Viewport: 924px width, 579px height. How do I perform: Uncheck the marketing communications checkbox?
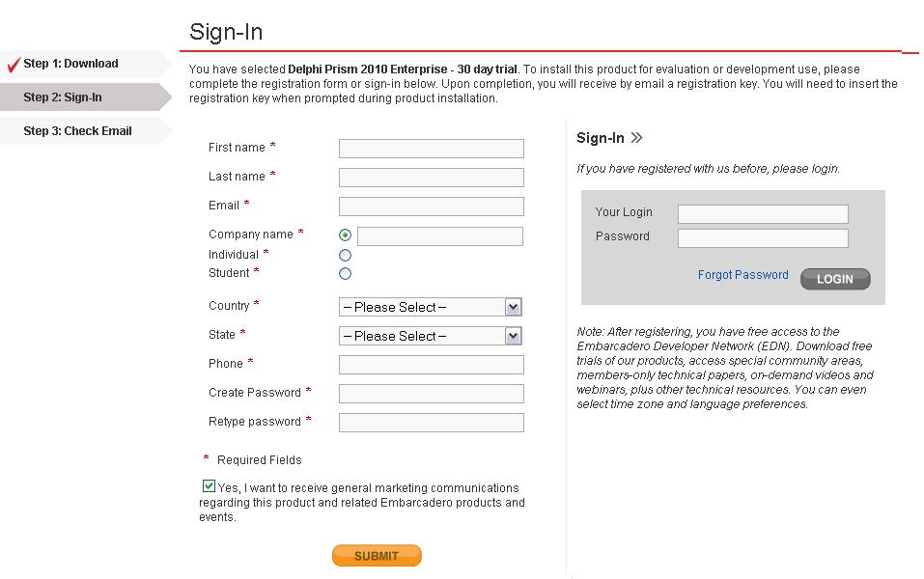[x=209, y=486]
